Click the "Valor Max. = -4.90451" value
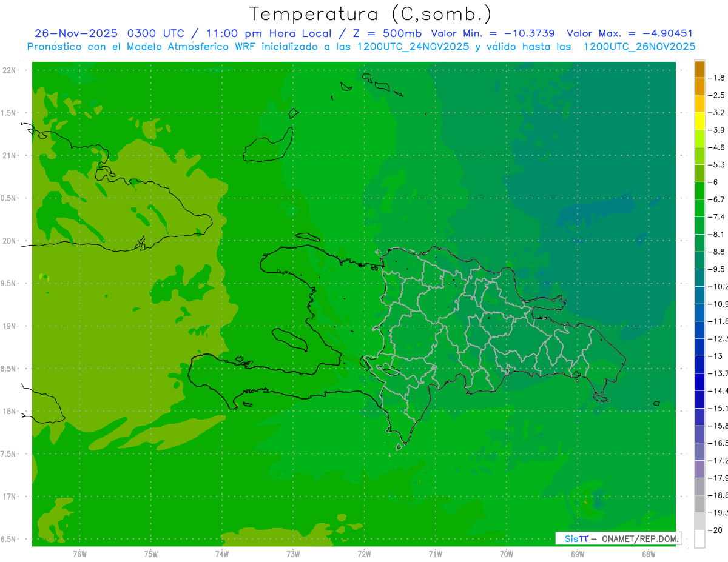This screenshot has height=562, width=728. [x=629, y=33]
